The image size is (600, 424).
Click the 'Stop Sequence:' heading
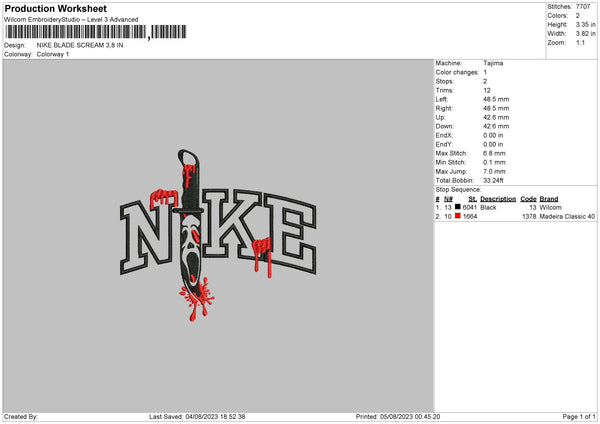[x=458, y=190]
